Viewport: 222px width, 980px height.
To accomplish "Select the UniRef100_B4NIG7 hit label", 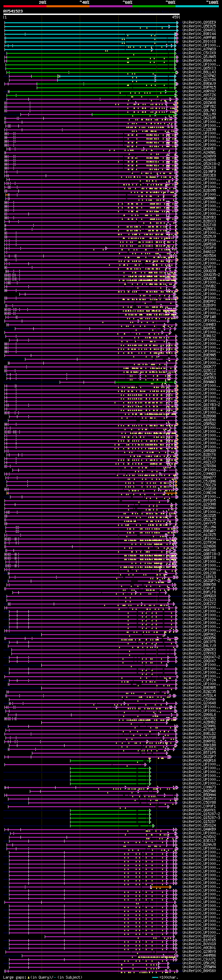I will [x=199, y=252].
